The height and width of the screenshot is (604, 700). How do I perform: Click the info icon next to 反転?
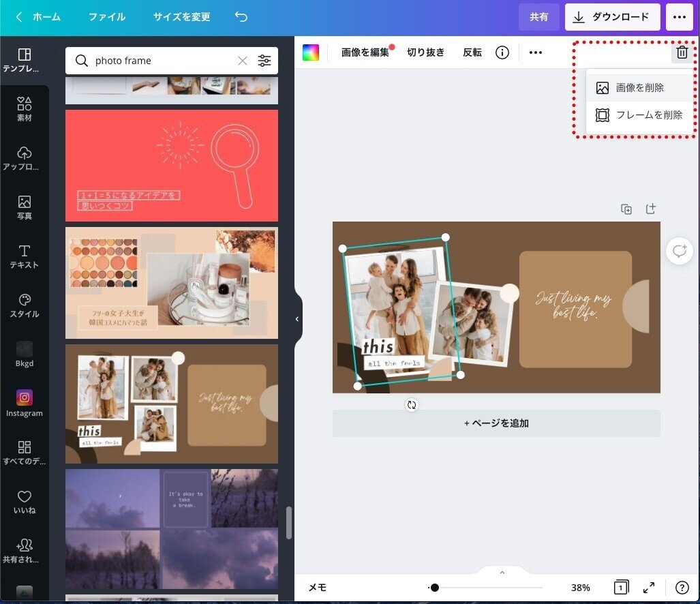click(502, 52)
